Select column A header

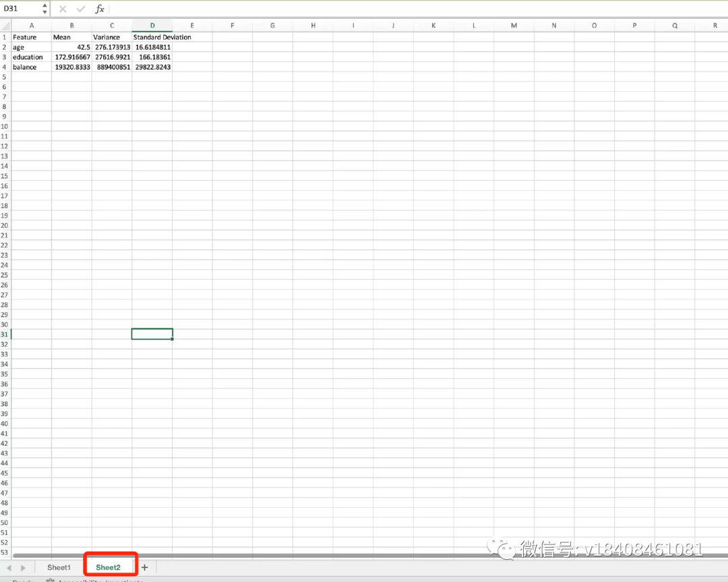(32, 26)
